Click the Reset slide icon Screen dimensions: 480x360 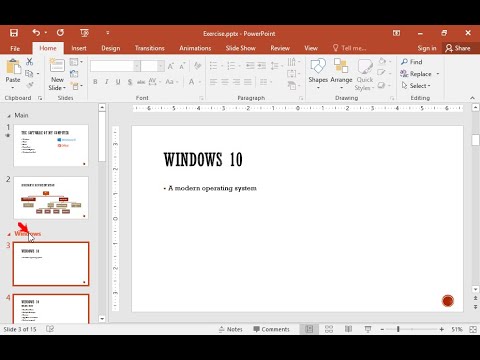74,74
